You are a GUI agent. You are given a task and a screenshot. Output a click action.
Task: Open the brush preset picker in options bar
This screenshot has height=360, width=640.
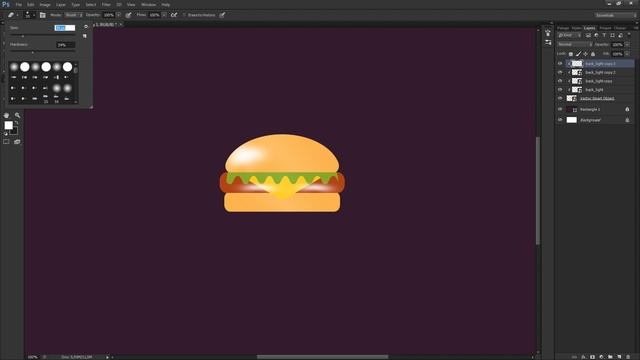click(x=29, y=15)
